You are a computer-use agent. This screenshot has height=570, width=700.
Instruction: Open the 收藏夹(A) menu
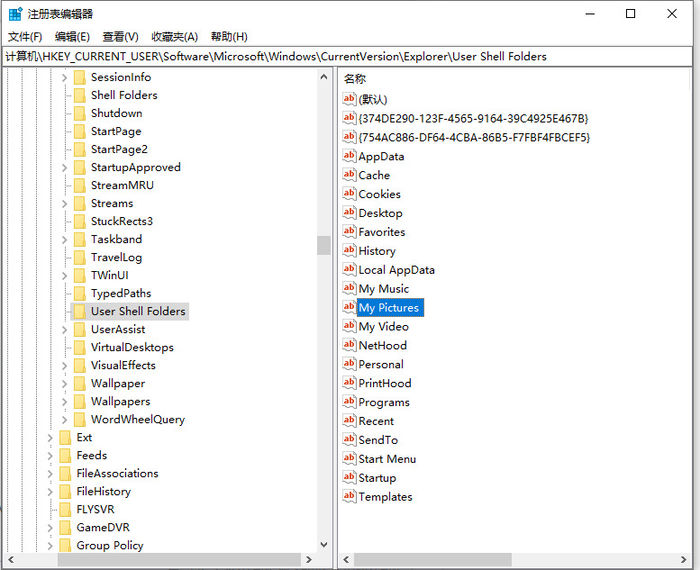[x=175, y=37]
